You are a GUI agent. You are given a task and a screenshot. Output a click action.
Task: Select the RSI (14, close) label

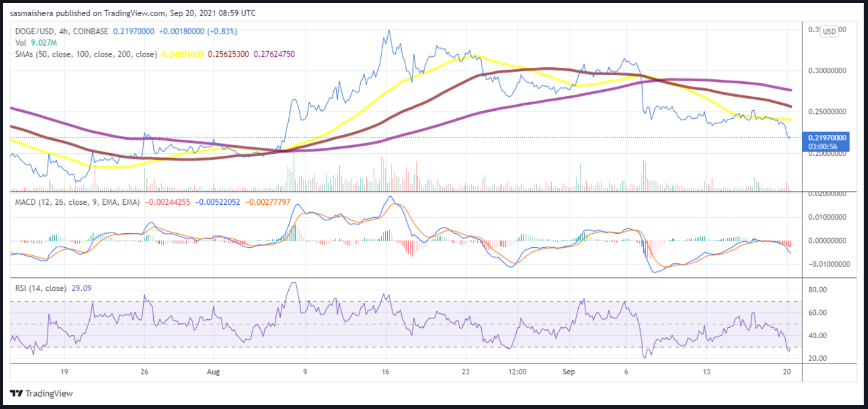point(41,288)
